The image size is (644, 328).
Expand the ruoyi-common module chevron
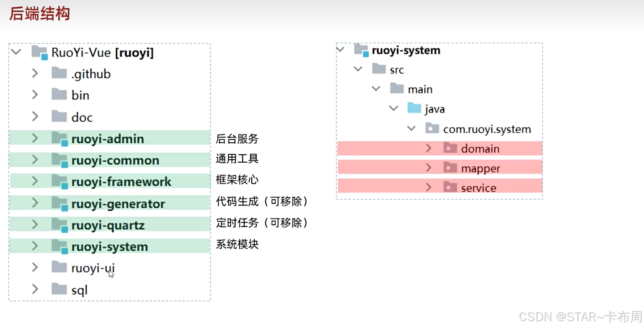tap(35, 160)
